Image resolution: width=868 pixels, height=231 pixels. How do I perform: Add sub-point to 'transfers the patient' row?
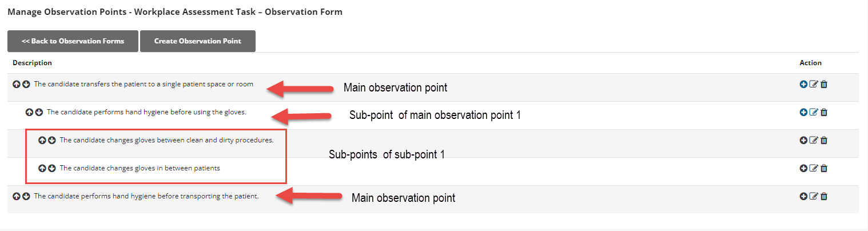tap(803, 84)
